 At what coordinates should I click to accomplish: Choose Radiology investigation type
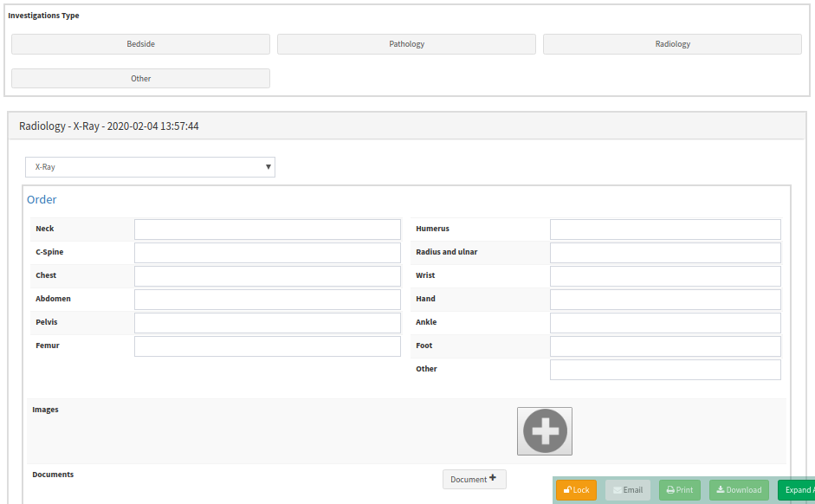point(672,44)
